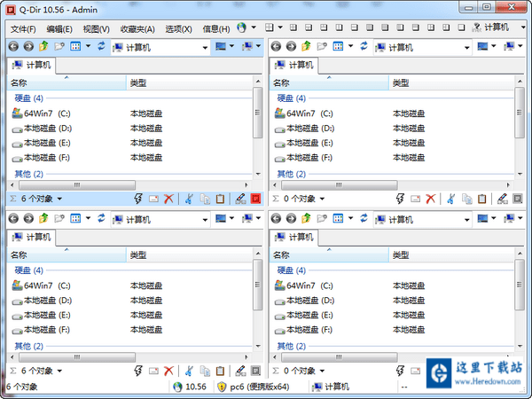Refresh the bottom-left pane

point(101,218)
